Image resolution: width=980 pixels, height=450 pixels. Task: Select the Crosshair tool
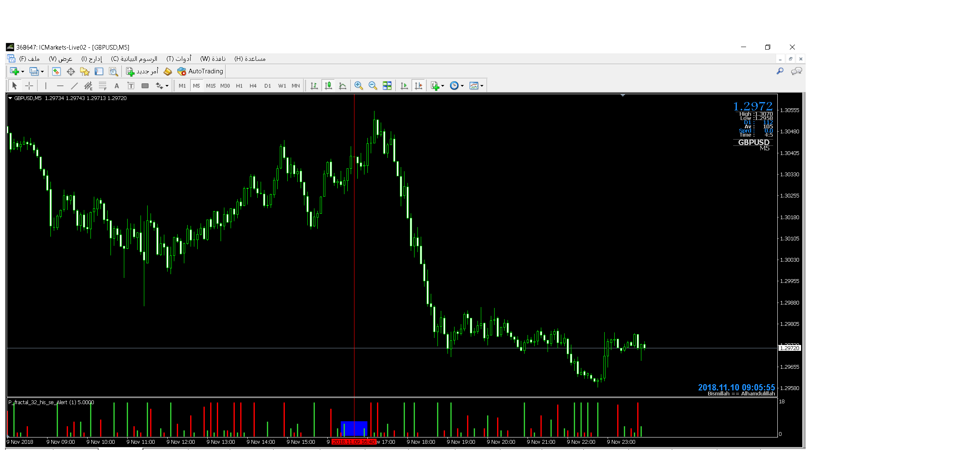[29, 86]
